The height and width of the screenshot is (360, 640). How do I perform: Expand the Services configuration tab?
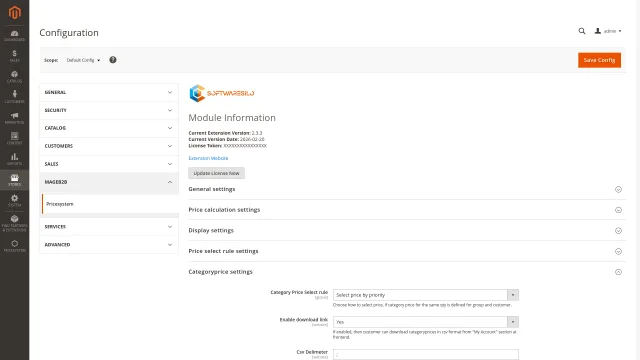[x=109, y=227]
